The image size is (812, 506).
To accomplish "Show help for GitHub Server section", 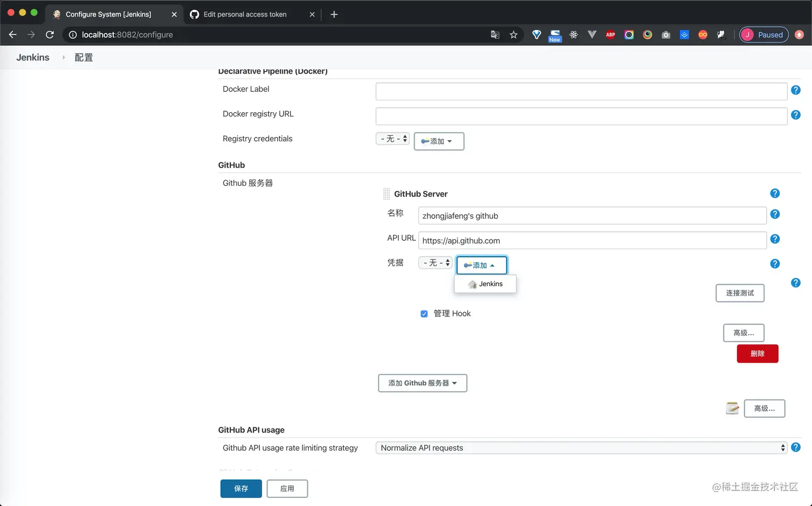I will [x=775, y=193].
